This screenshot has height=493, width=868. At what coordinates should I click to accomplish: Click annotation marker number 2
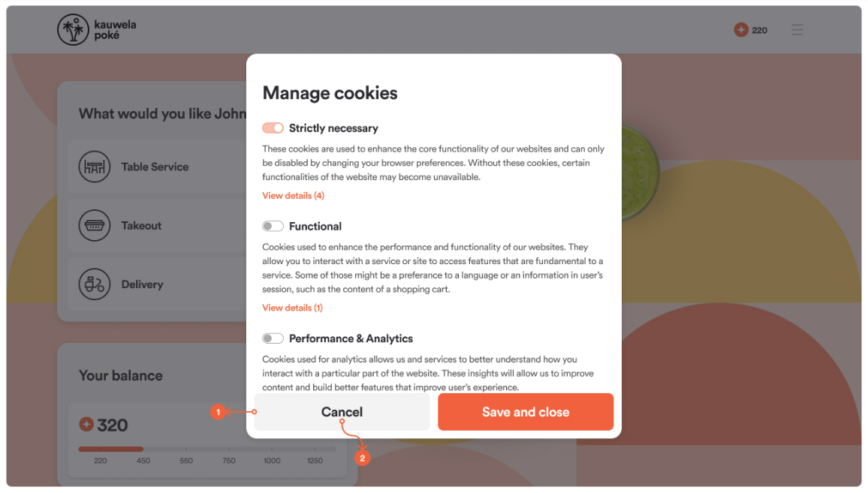[362, 458]
